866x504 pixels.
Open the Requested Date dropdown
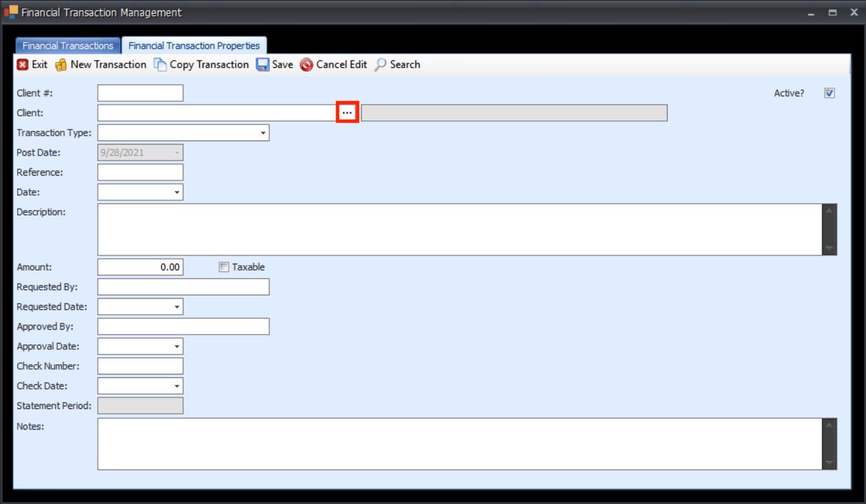[177, 307]
